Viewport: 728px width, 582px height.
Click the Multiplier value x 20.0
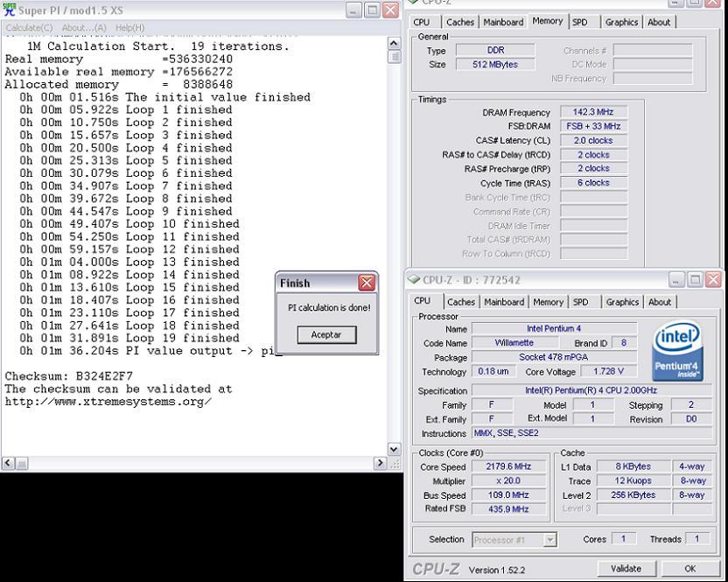508,480
